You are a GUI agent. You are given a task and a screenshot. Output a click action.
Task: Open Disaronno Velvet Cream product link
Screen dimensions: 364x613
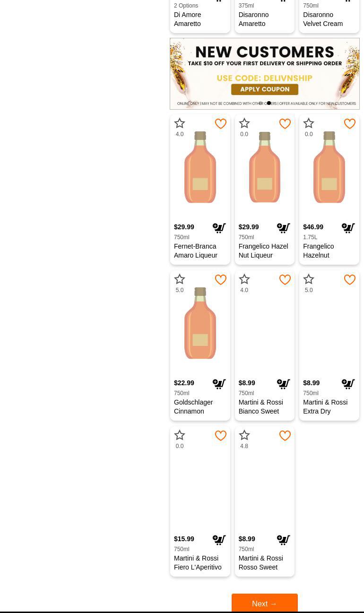tap(323, 19)
